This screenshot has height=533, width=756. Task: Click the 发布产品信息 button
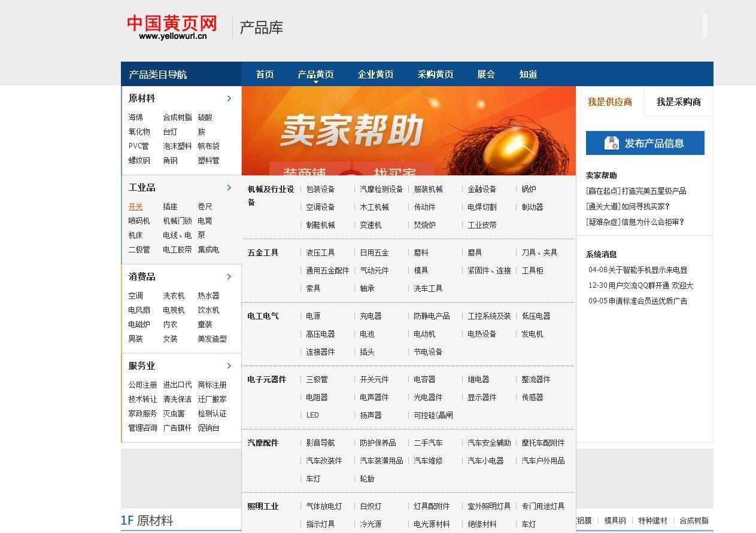click(x=645, y=143)
